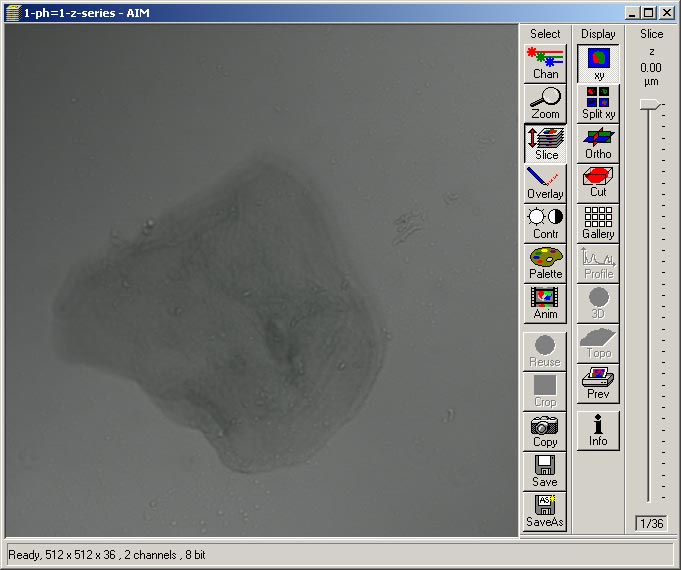681x570 pixels.
Task: Switch to Split xy display
Action: (598, 103)
